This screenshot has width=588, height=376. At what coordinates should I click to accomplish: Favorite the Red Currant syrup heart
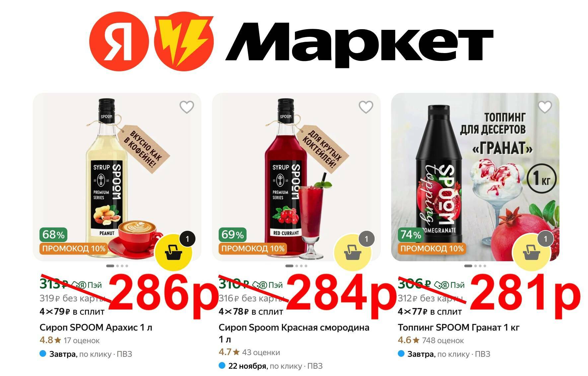tap(366, 107)
